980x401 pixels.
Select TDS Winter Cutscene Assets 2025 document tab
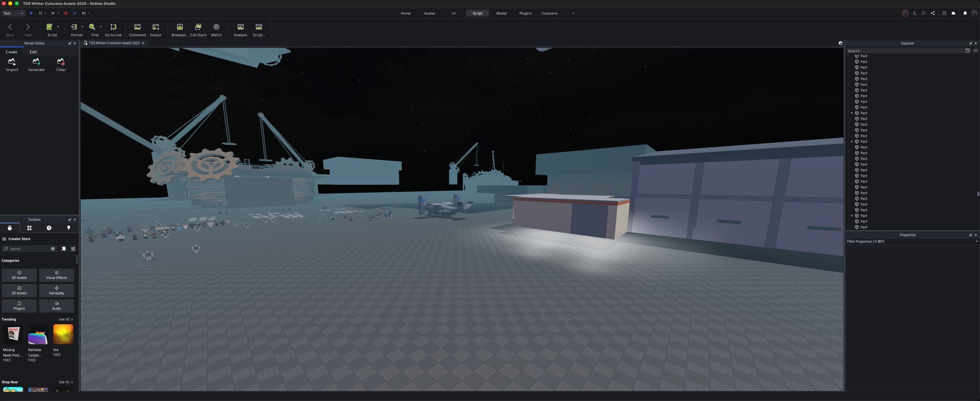coord(114,43)
